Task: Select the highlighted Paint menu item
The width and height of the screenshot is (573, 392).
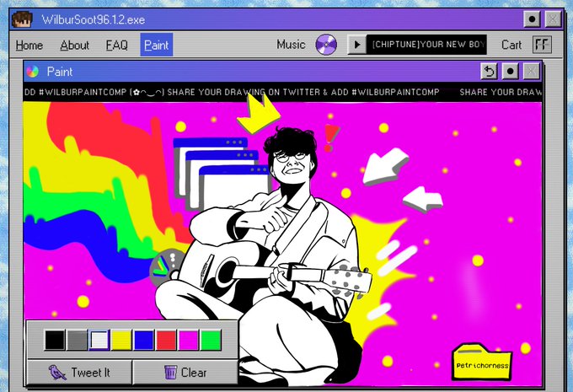Action: [157, 45]
